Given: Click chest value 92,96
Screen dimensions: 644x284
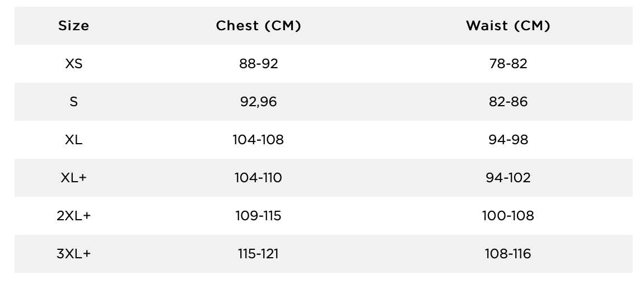Looking at the screenshot, I should [258, 102].
